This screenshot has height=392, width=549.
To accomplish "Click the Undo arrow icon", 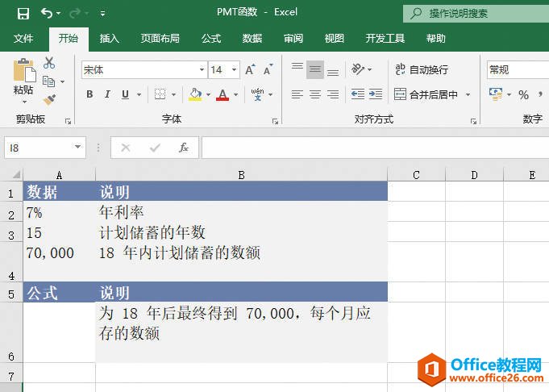I will 47,14.
